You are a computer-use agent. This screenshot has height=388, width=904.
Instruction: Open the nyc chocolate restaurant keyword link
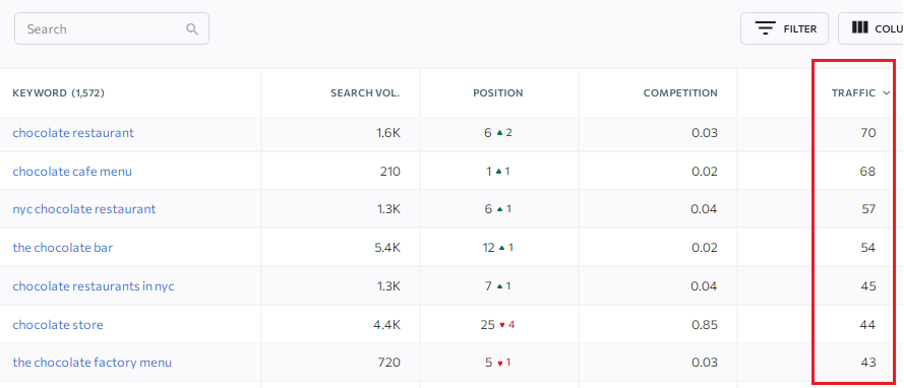point(84,209)
